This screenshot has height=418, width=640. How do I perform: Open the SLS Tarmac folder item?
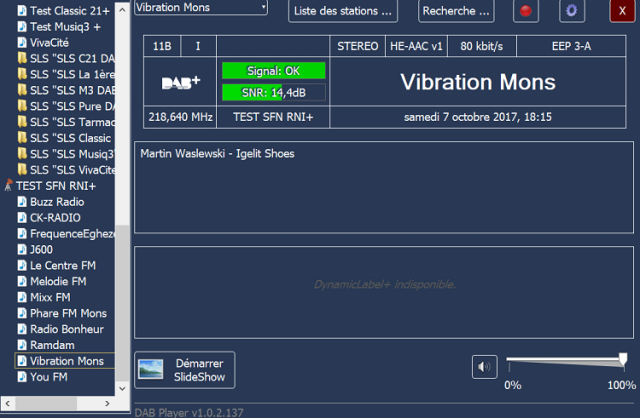click(x=66, y=122)
